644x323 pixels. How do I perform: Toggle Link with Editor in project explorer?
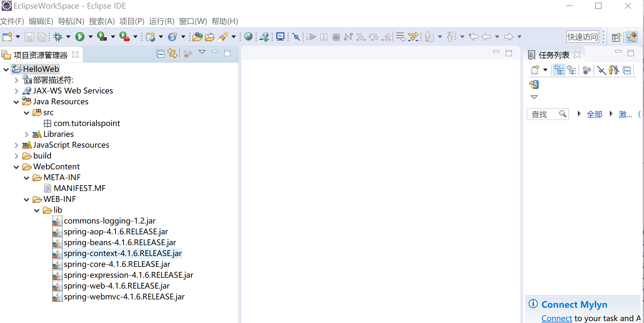[172, 54]
